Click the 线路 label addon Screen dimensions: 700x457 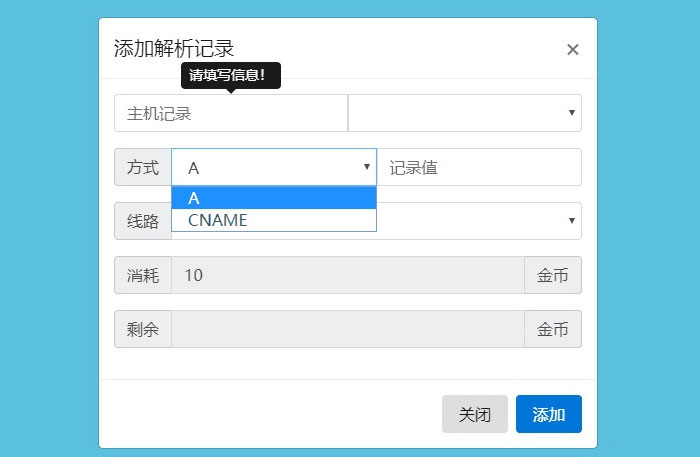(x=143, y=221)
